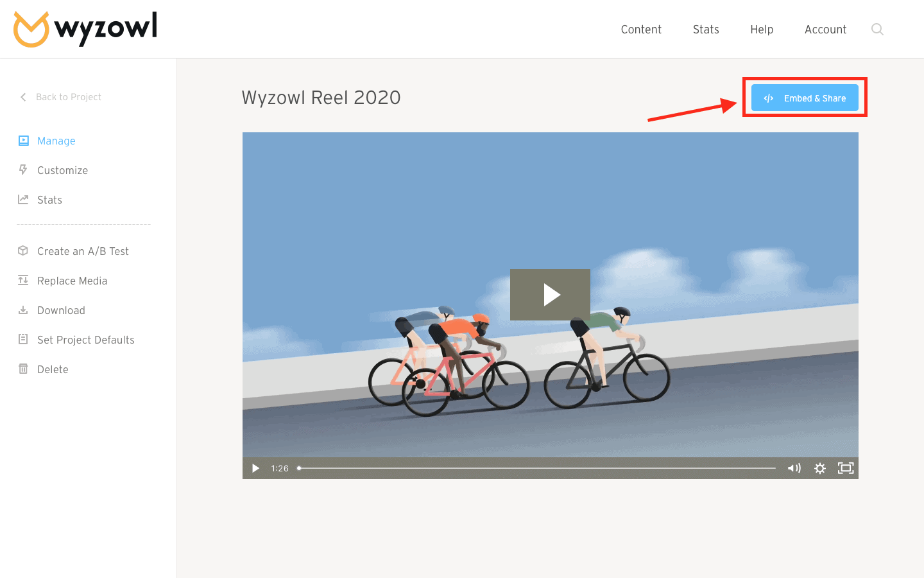Click the cyclists video thumbnail
Screen dimensions: 924x578
(x=550, y=306)
